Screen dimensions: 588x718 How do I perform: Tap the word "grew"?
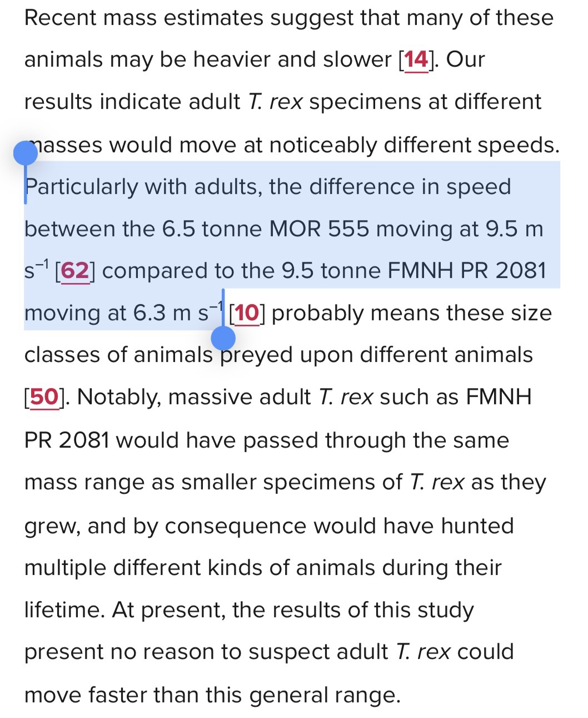tap(51, 526)
